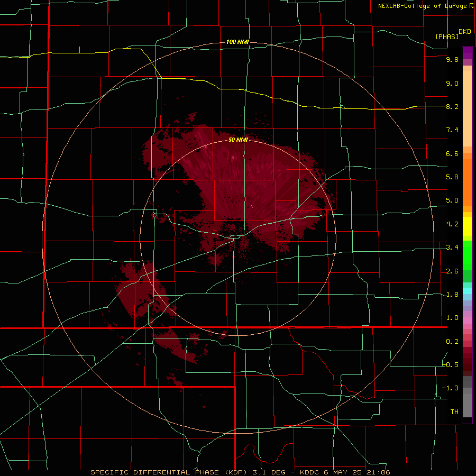This screenshot has height=476, width=476.
Task: Select the 5.0 scale value
Action: click(x=452, y=200)
